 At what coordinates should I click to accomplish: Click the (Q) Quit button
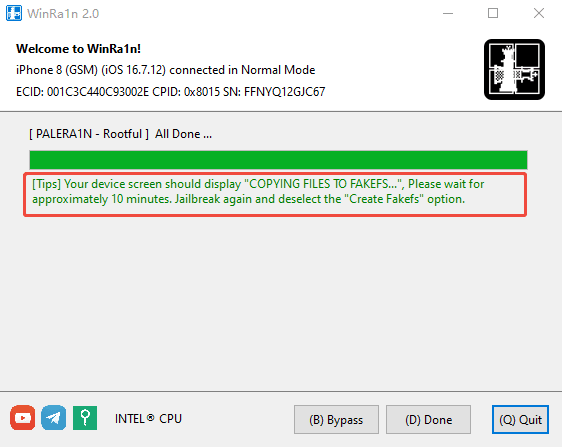(520, 420)
